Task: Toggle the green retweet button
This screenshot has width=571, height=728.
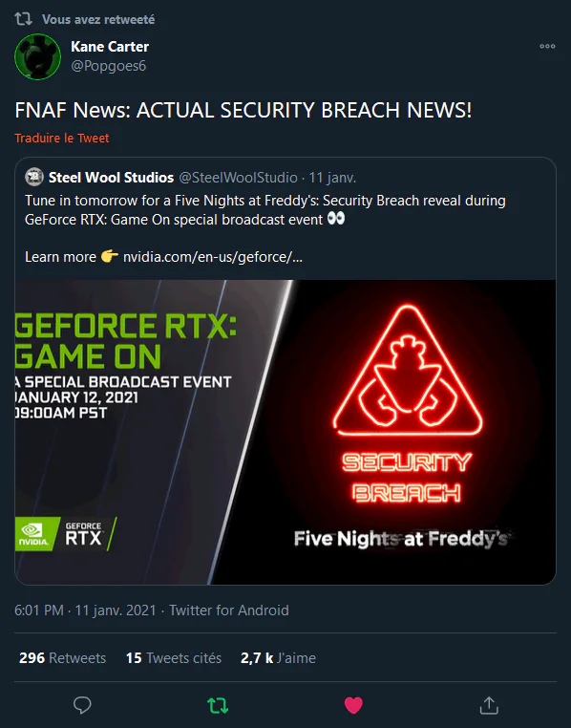Action: (x=218, y=706)
